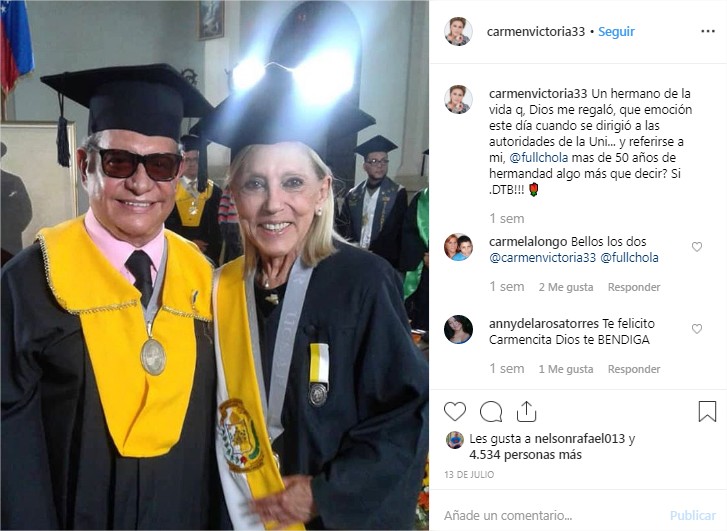Show the 4.534 personas más likes list
Image resolution: width=727 pixels, height=531 pixels.
(525, 455)
